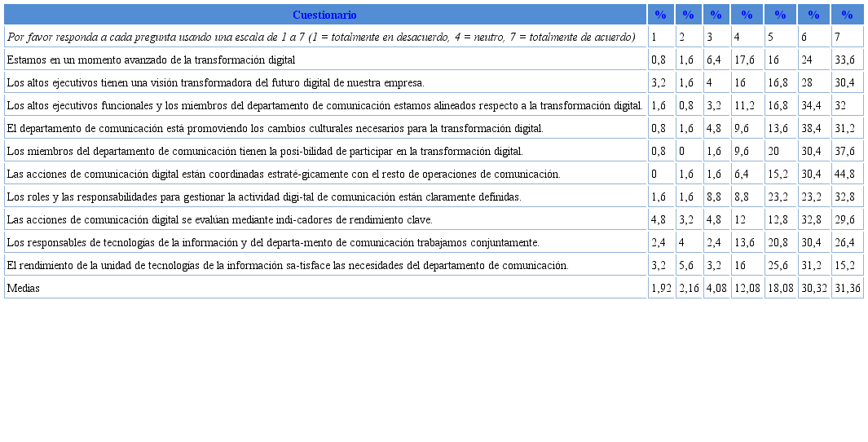This screenshot has height=442, width=868.
Task: Select the cell showing 44,8
Action: (844, 174)
